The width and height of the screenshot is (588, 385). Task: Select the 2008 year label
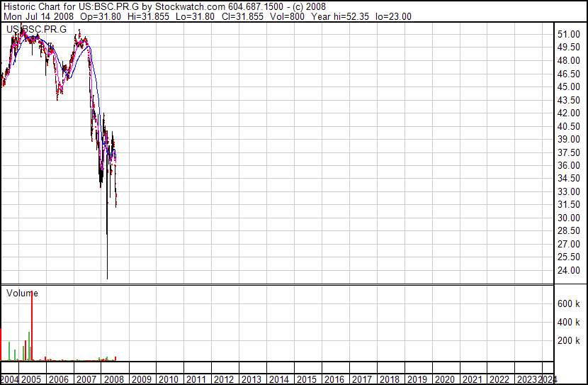(113, 379)
